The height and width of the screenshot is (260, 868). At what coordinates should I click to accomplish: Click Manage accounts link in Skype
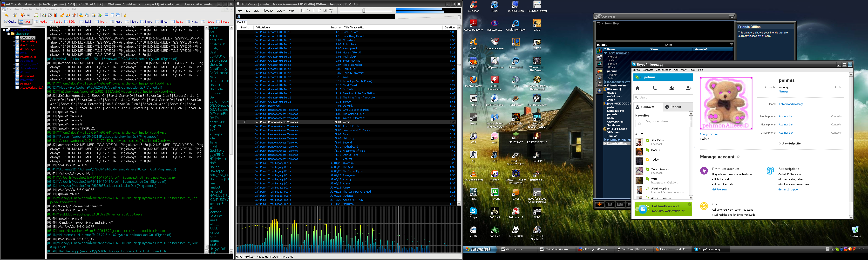click(783, 91)
